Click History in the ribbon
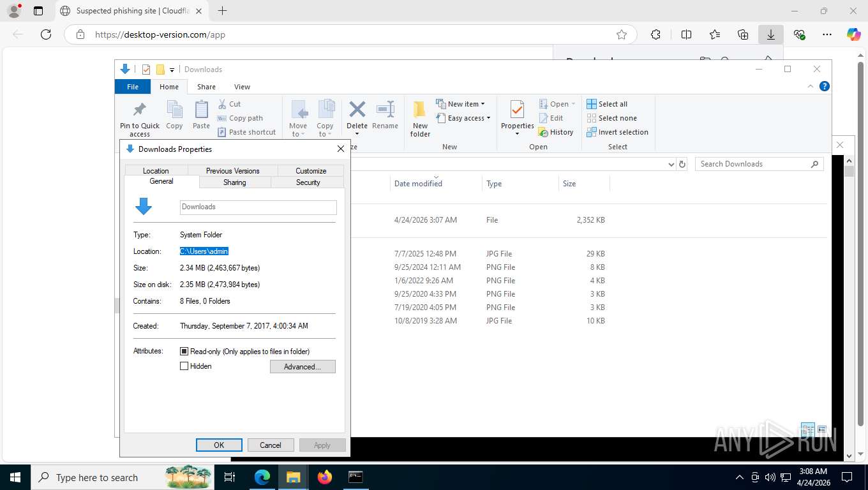Image resolution: width=868 pixels, height=490 pixels. [x=556, y=132]
